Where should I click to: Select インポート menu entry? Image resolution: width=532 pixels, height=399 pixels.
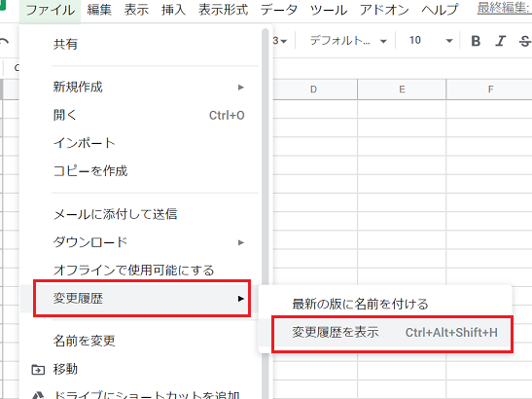[141, 143]
